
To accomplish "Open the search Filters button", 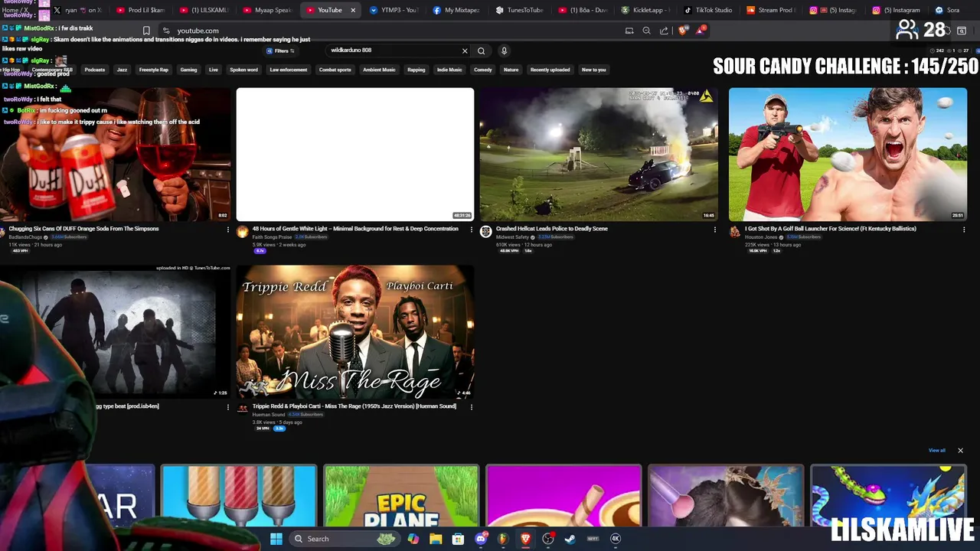I will click(x=280, y=51).
